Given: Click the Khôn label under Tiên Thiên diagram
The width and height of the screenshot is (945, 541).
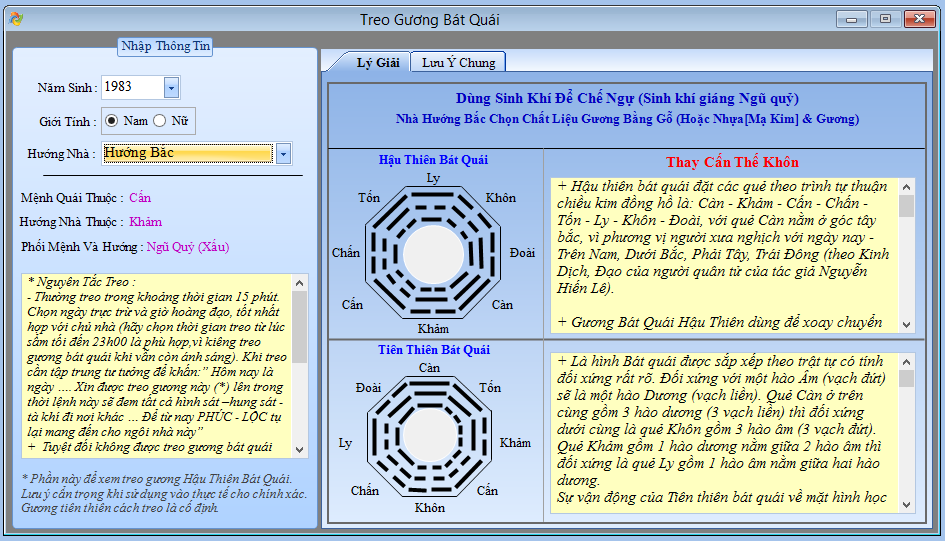Looking at the screenshot, I should tap(430, 508).
